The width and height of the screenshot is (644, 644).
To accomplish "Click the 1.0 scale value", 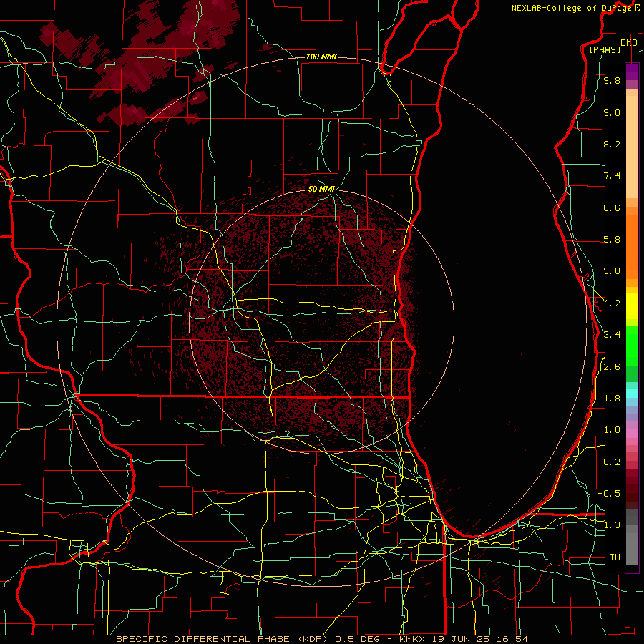I will (x=612, y=431).
